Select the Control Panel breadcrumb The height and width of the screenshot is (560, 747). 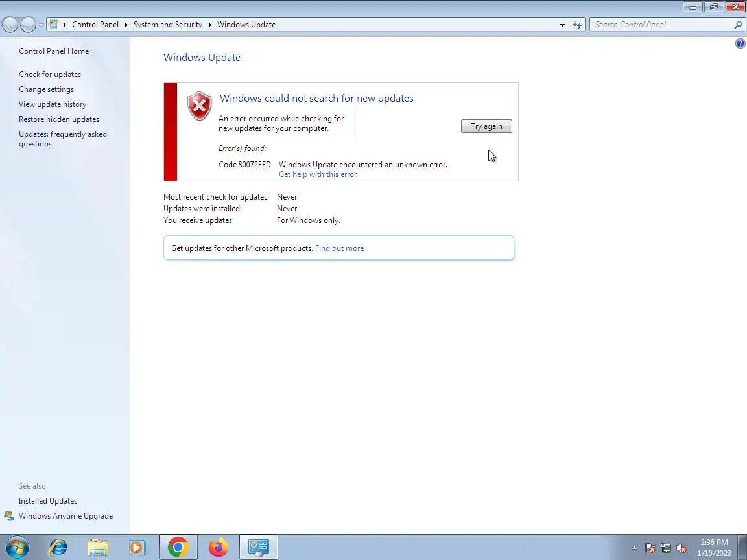pos(95,25)
